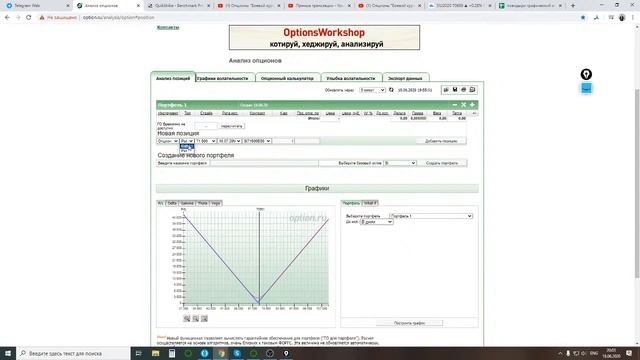The image size is (640, 360).
Task: Open the base asset dropdown for new portfolio
Action: coord(400,163)
